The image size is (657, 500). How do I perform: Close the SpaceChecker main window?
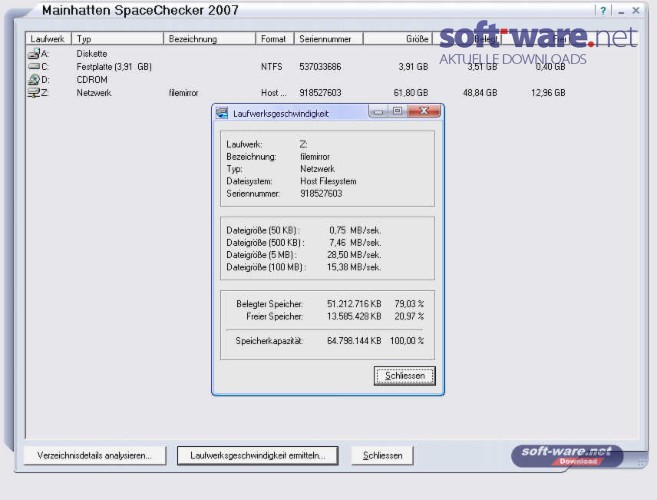(x=636, y=10)
